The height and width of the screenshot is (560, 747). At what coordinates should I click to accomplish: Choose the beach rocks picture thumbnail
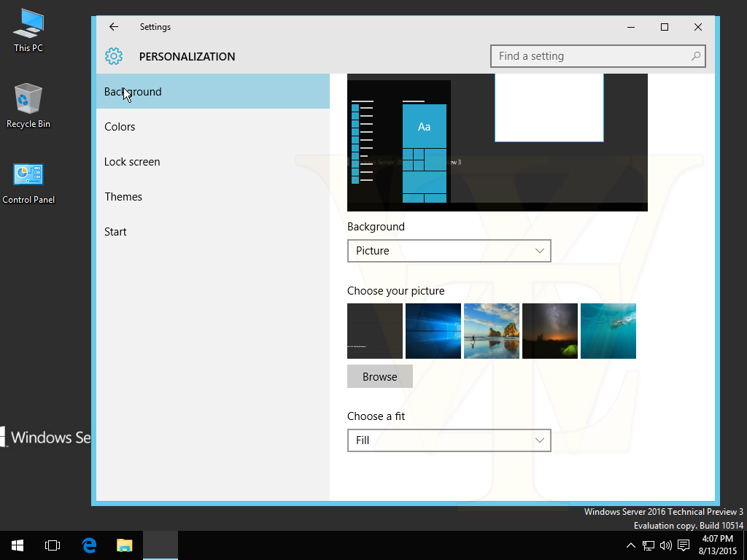[x=492, y=331]
